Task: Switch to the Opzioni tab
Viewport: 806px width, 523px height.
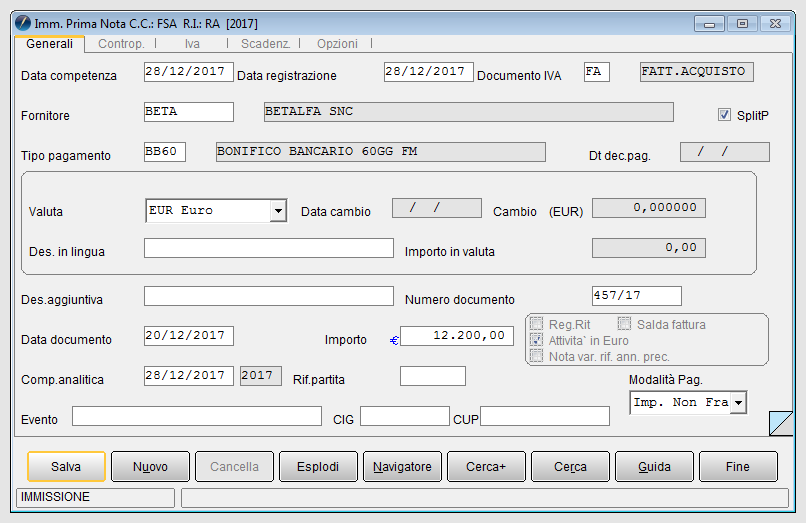Action: click(337, 44)
